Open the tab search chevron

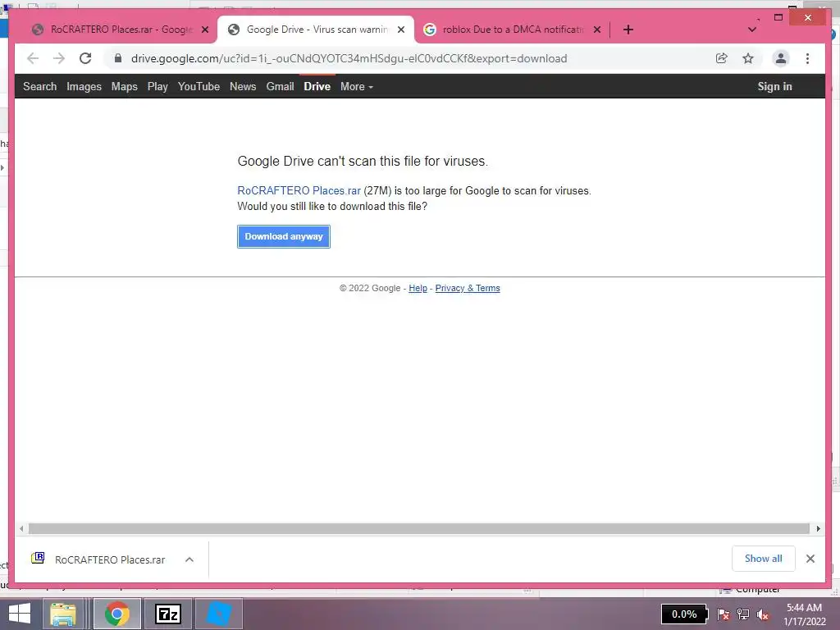pyautogui.click(x=752, y=30)
